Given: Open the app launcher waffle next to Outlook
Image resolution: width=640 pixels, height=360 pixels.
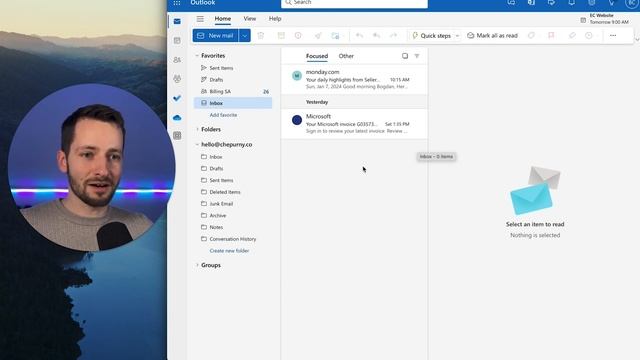Looking at the screenshot, I should 177,3.
